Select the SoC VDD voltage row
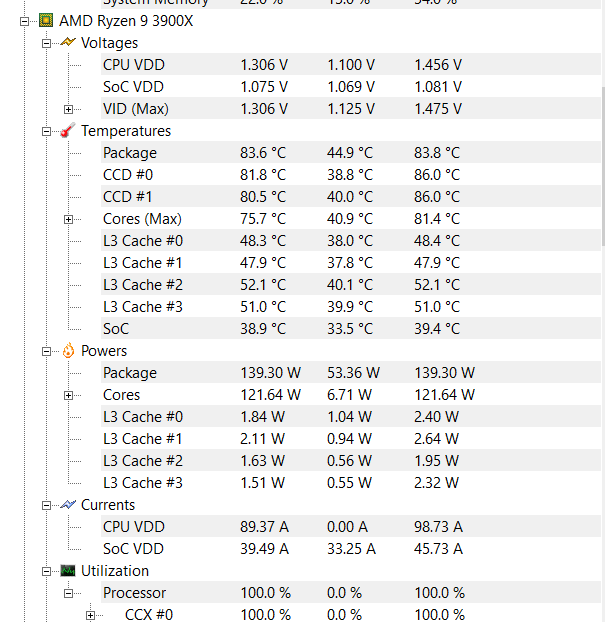 (351, 86)
